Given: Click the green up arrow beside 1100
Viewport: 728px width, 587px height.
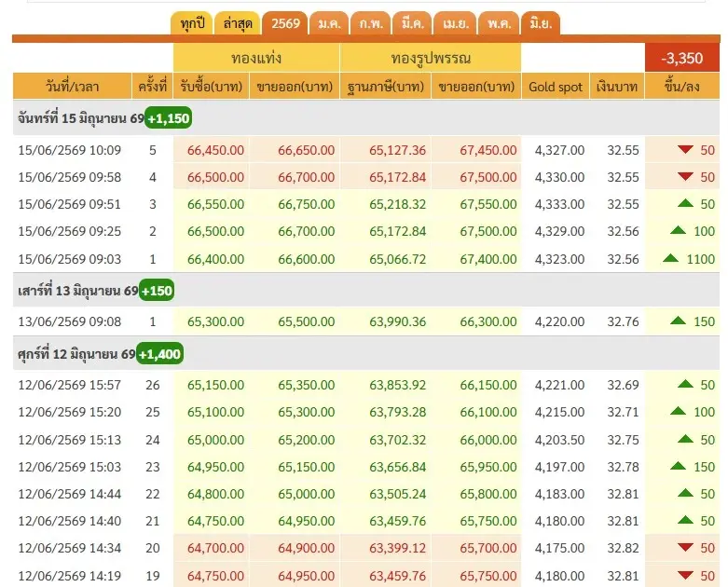Looking at the screenshot, I should [x=671, y=257].
